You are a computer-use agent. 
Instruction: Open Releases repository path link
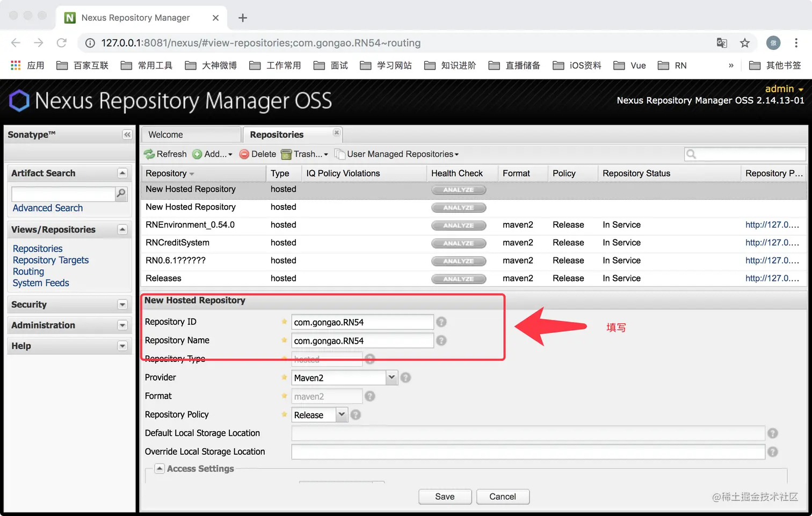pyautogui.click(x=772, y=278)
